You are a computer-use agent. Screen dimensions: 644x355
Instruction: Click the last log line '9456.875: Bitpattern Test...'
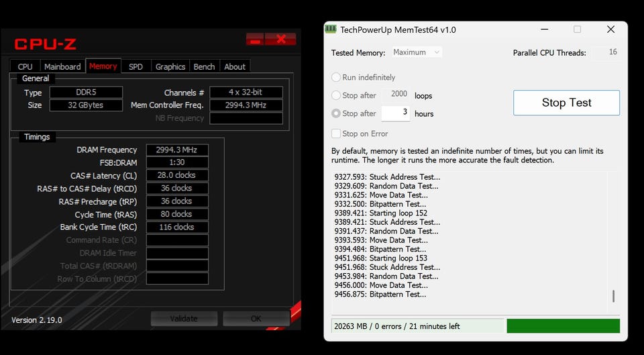tap(380, 294)
